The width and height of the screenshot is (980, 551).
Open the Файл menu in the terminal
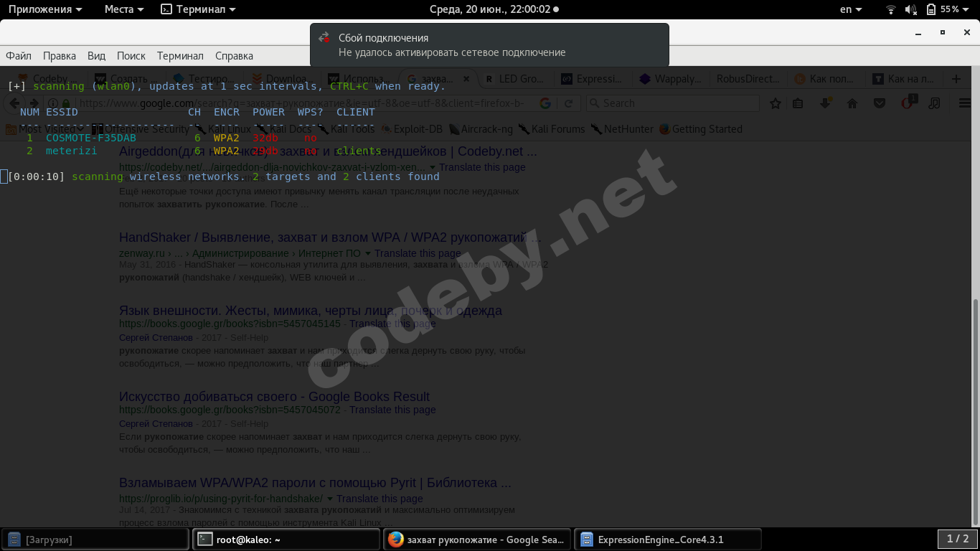(x=19, y=56)
